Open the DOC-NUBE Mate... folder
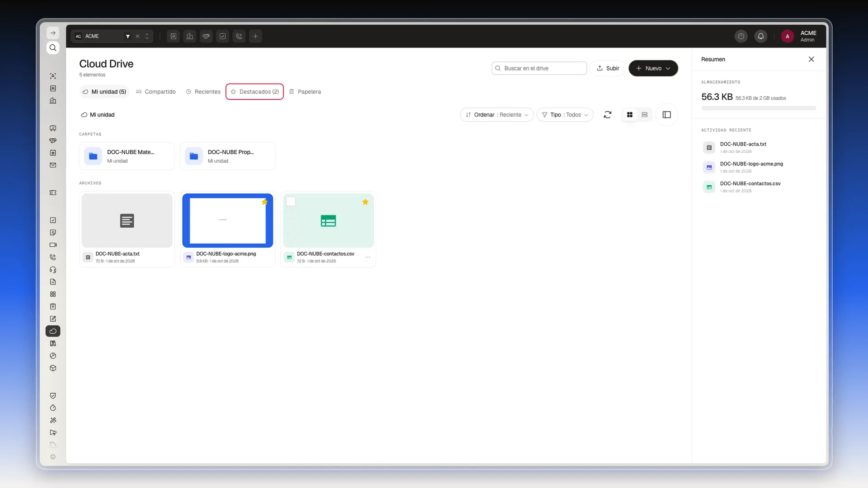868x488 pixels. (x=127, y=156)
